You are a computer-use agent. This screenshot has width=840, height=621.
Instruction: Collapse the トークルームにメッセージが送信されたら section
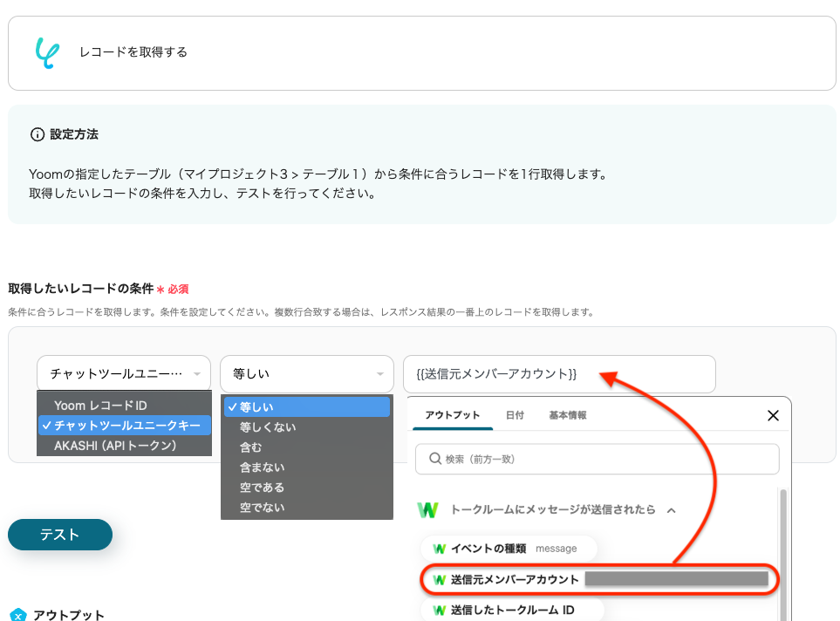(671, 510)
